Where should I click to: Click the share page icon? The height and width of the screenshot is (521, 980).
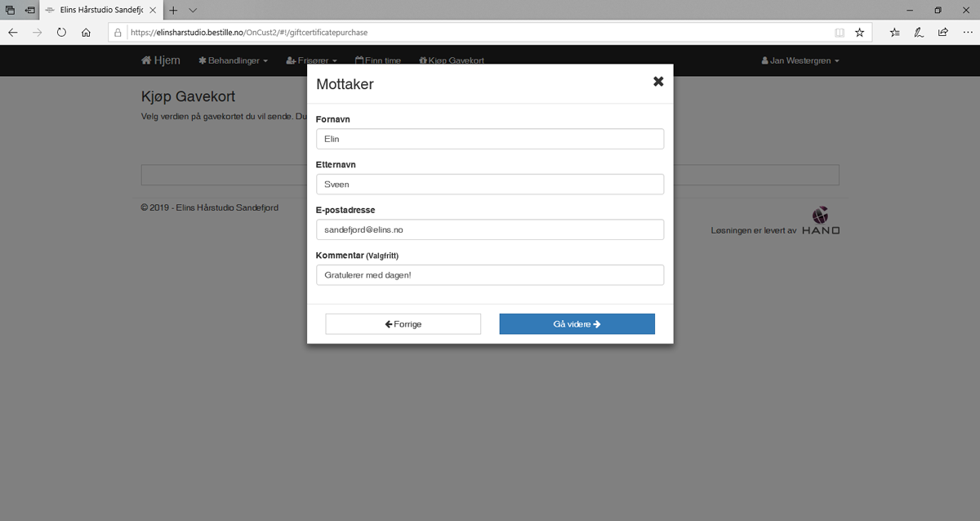[942, 33]
